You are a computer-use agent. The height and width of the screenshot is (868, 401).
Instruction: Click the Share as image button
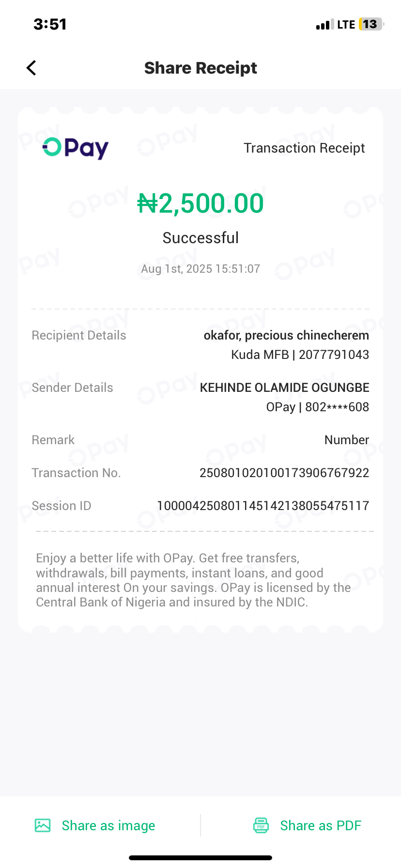(x=108, y=825)
